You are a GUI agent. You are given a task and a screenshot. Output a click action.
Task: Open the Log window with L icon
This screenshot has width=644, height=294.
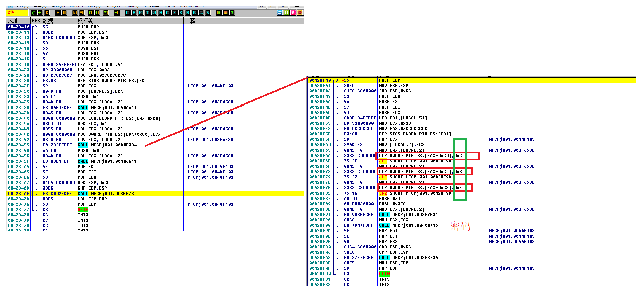coord(127,13)
